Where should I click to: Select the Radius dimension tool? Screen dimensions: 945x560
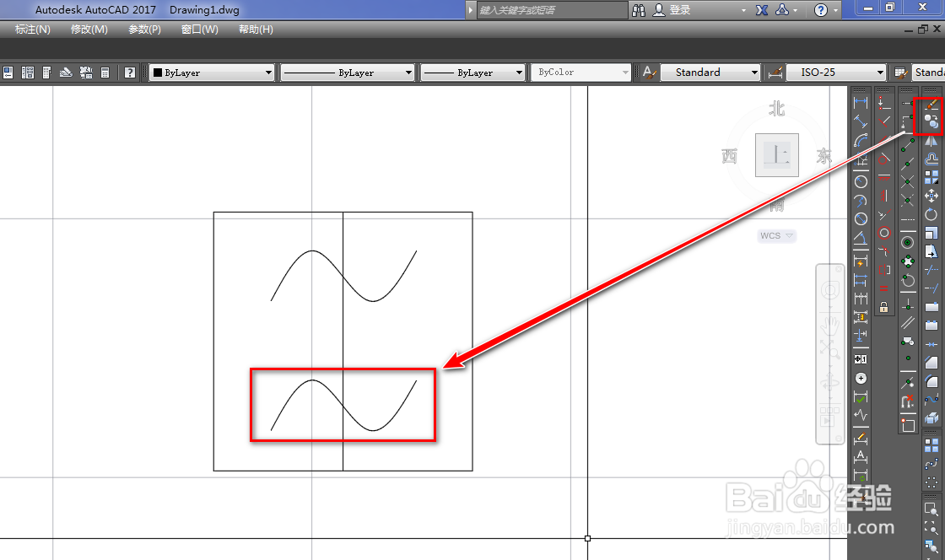pyautogui.click(x=861, y=181)
